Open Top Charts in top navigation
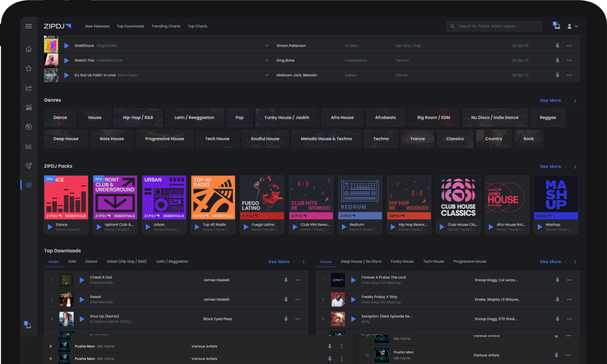The image size is (607, 364). pyautogui.click(x=197, y=26)
